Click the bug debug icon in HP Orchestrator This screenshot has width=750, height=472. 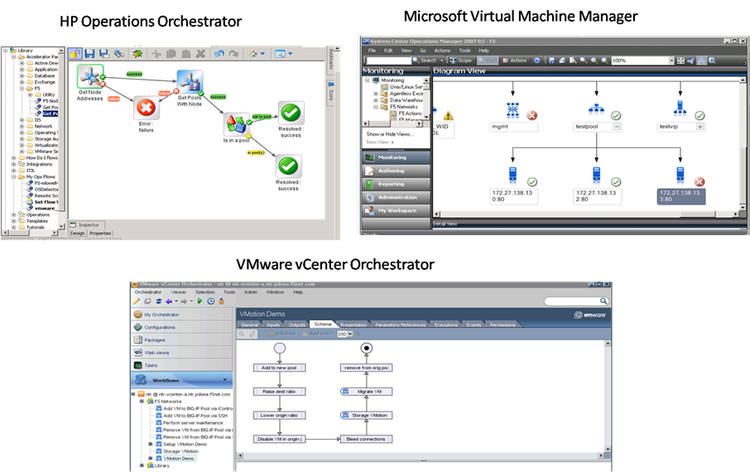[x=138, y=54]
